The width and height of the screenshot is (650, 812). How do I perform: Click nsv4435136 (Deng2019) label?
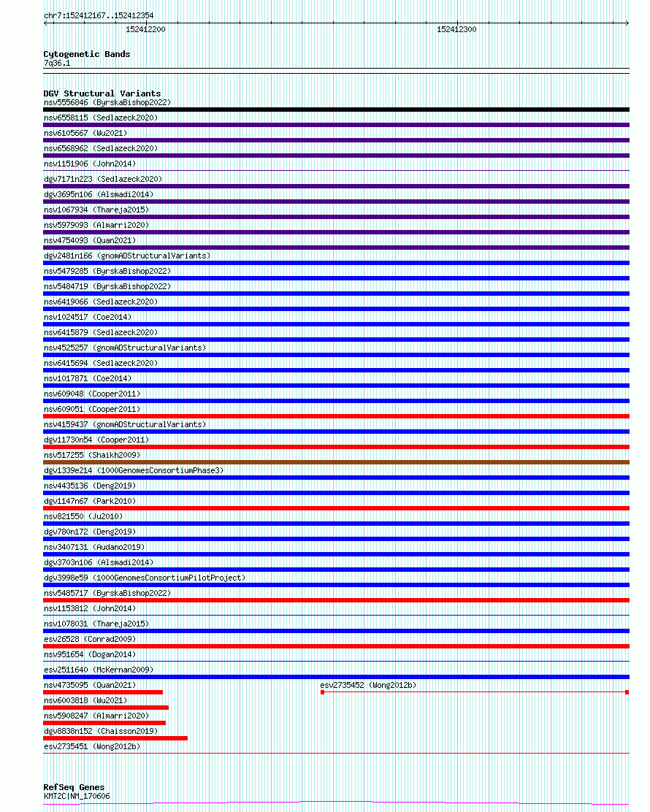tap(90, 486)
